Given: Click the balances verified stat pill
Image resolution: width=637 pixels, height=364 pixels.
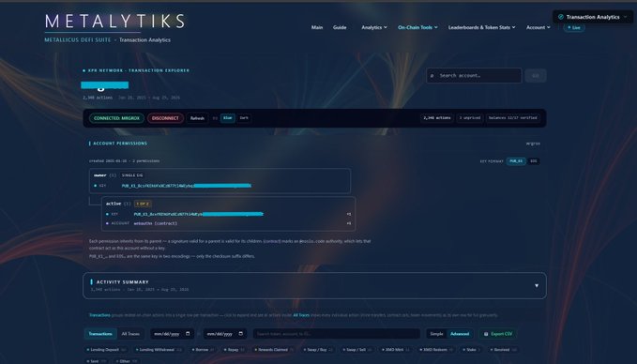Looking at the screenshot, I should (x=512, y=118).
